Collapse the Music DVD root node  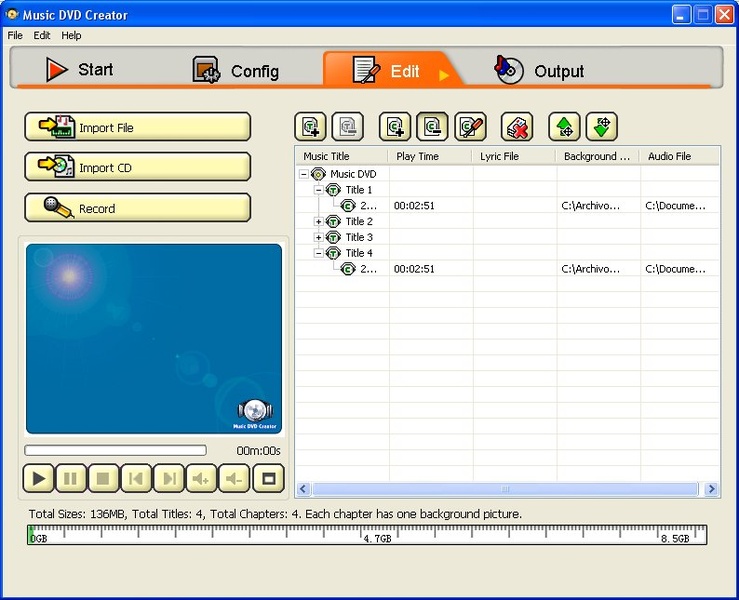click(x=304, y=174)
